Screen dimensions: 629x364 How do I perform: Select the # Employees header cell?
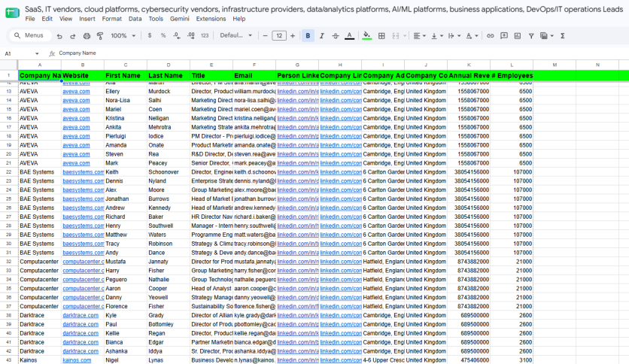coord(512,75)
